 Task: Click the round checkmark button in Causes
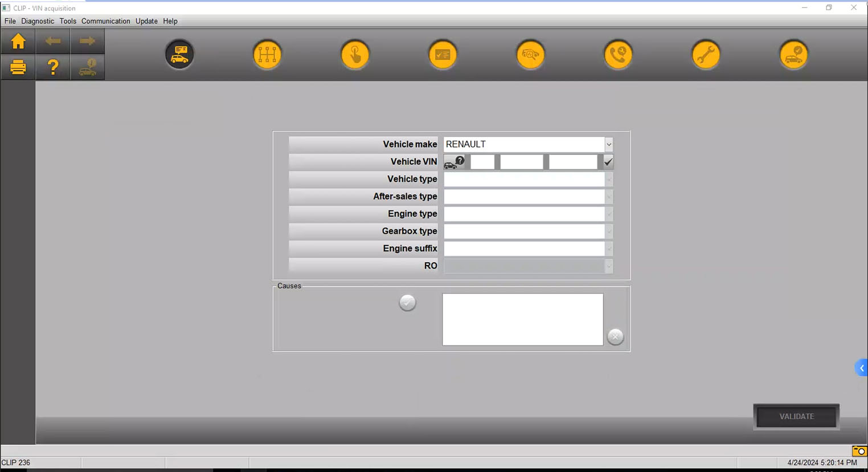407,303
